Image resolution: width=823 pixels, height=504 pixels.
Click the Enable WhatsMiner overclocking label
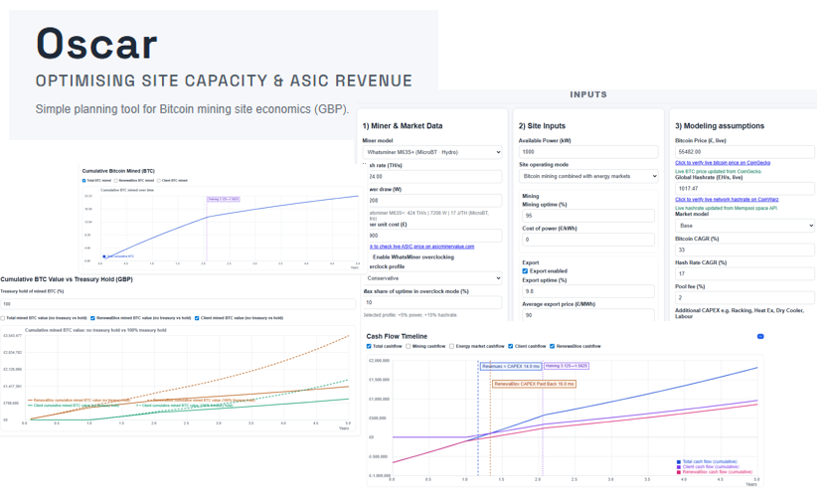point(413,256)
